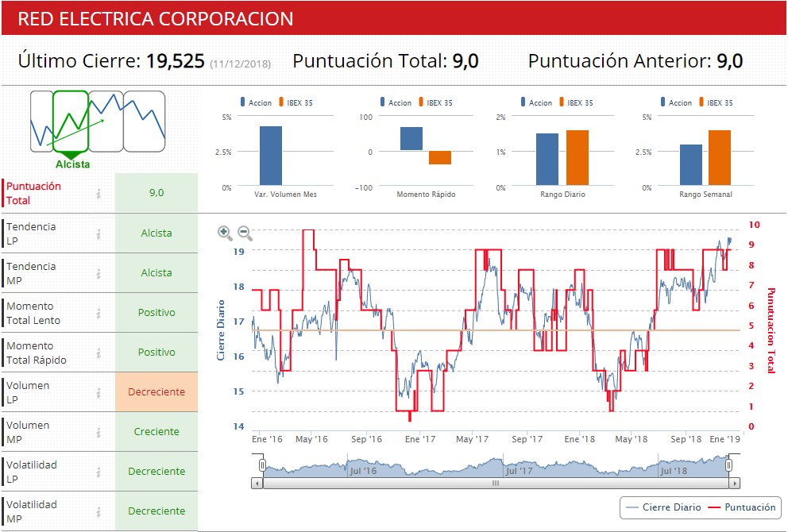Viewport: 788px width, 532px height.
Task: Toggle IBEX 35 legend in Rango Semanal chart
Action: click(717, 102)
